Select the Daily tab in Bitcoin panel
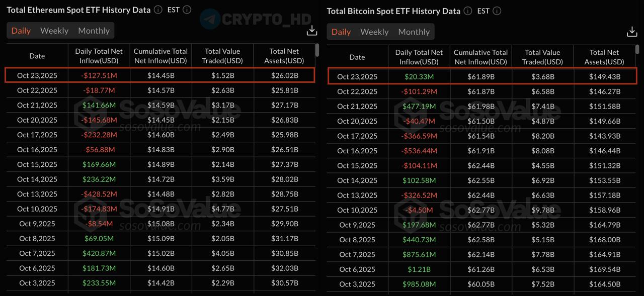The width and height of the screenshot is (644, 296). 341,32
